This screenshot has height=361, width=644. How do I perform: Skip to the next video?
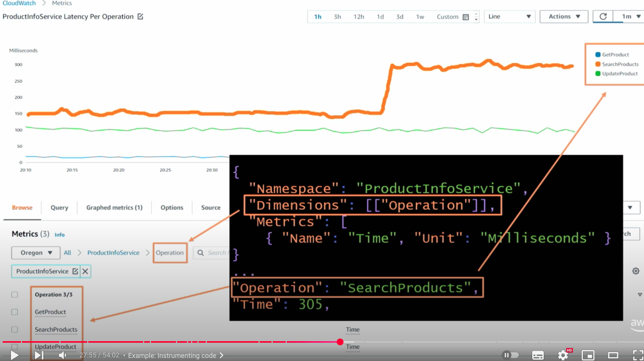tap(39, 355)
